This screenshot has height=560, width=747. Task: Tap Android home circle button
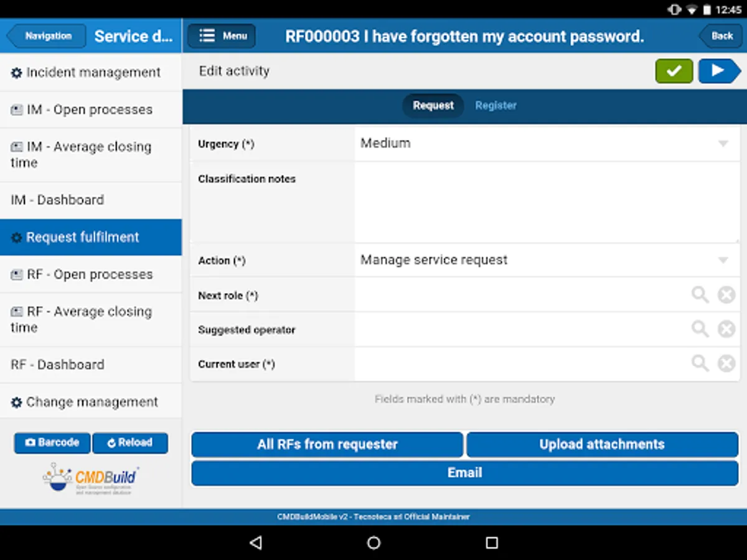tap(374, 543)
